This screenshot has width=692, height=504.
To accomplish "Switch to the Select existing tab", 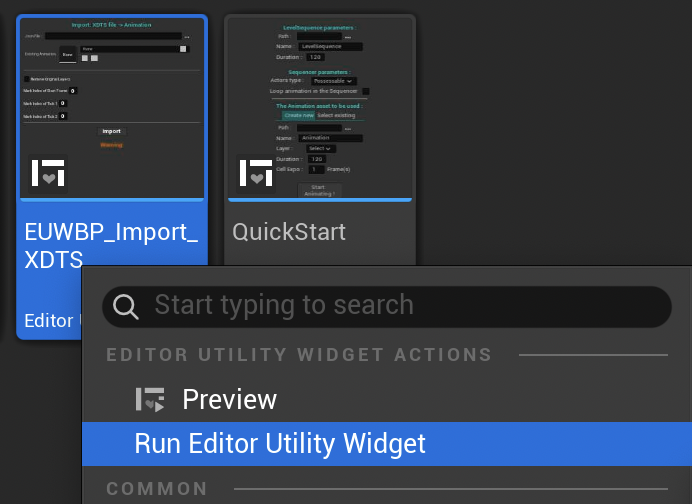I will point(336,115).
